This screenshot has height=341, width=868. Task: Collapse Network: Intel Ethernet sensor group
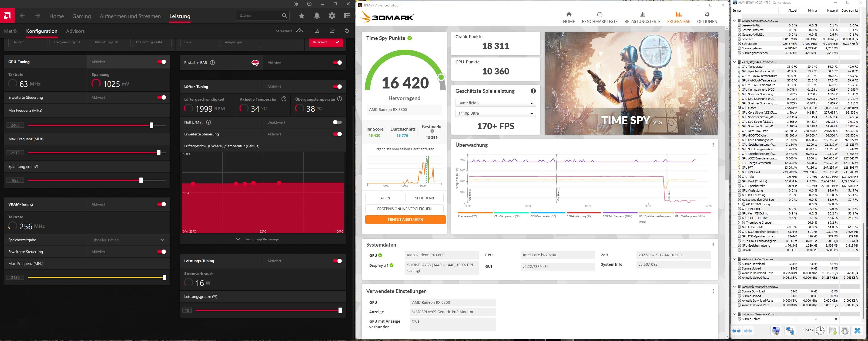[x=735, y=259]
